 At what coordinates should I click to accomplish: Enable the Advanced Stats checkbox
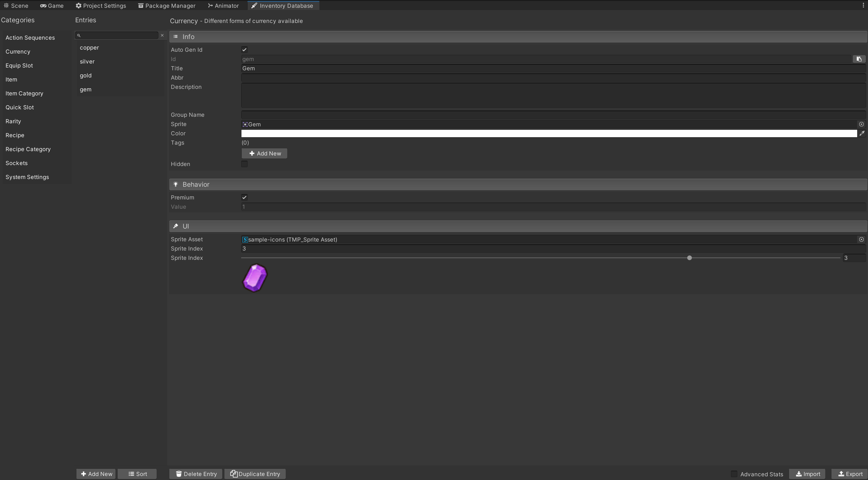[734, 474]
